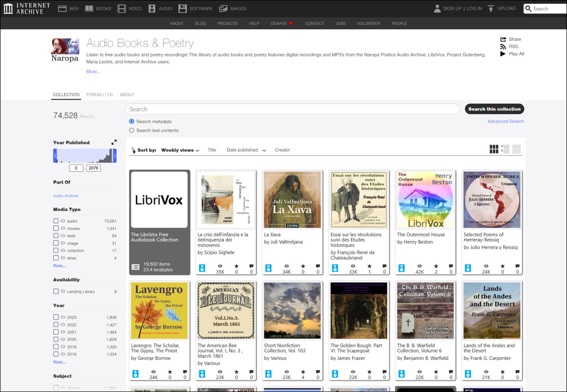Check the Lending Library filter checkbox
Viewport: 567px width, 392px height.
[x=56, y=291]
